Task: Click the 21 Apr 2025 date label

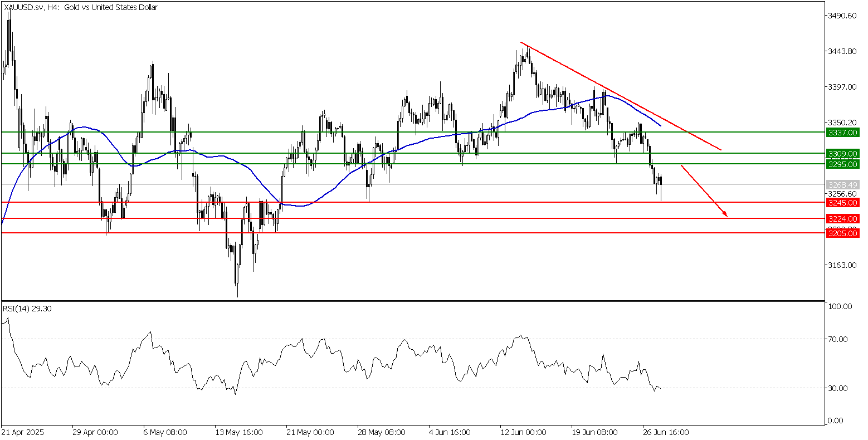Action: click(x=22, y=432)
